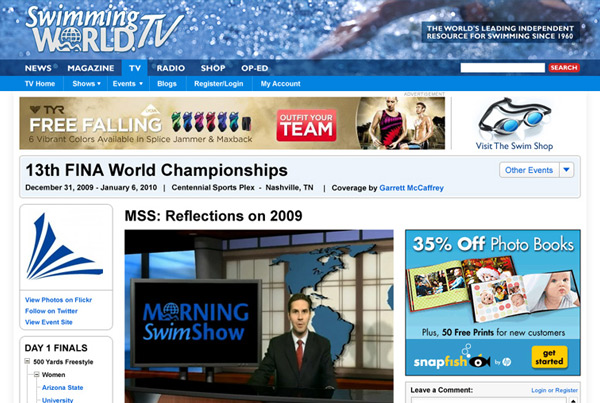This screenshot has width=600, height=403.
Task: Click the Snapfish get started button
Action: click(549, 357)
